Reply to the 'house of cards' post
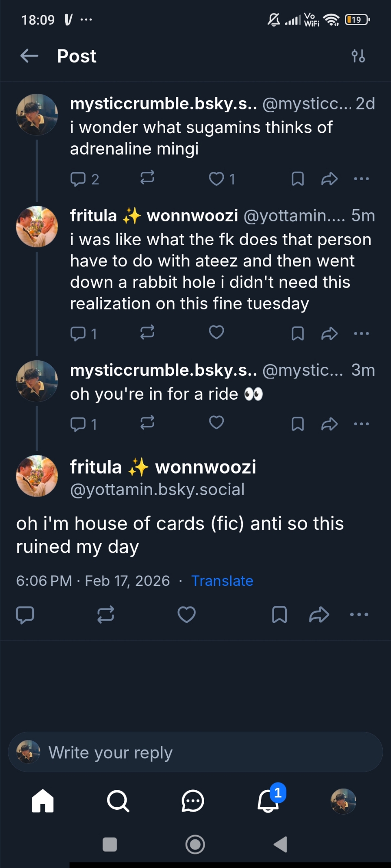 (x=25, y=615)
